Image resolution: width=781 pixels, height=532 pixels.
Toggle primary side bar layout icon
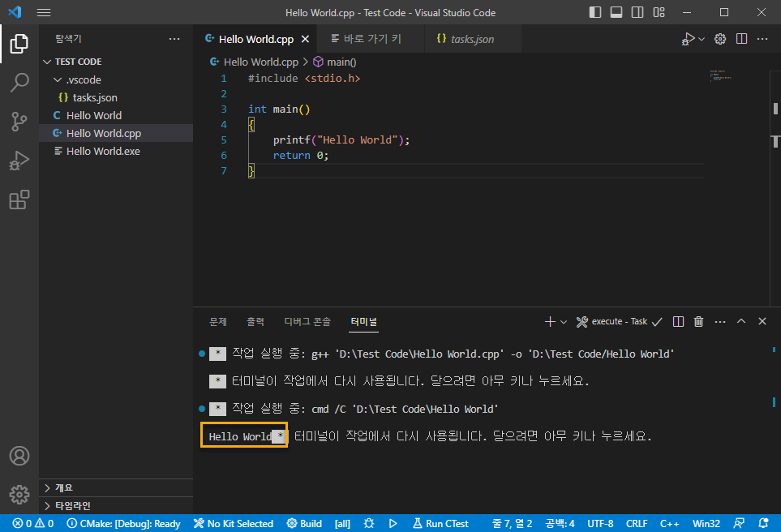(595, 12)
